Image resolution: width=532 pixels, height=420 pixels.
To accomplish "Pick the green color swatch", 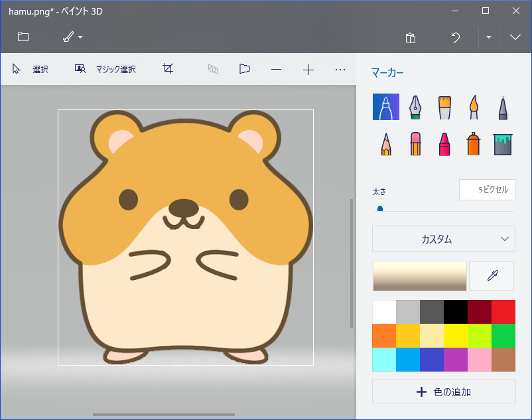I will click(x=503, y=336).
